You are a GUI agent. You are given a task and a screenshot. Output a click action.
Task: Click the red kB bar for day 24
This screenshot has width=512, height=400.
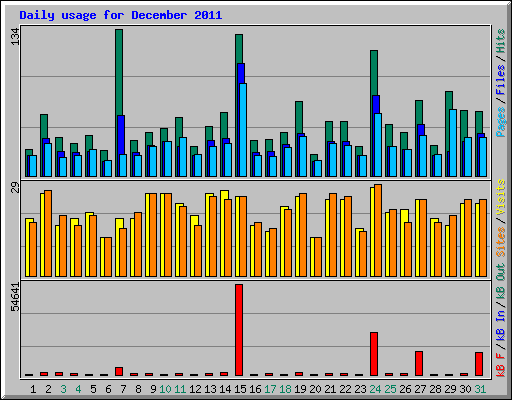374,354
